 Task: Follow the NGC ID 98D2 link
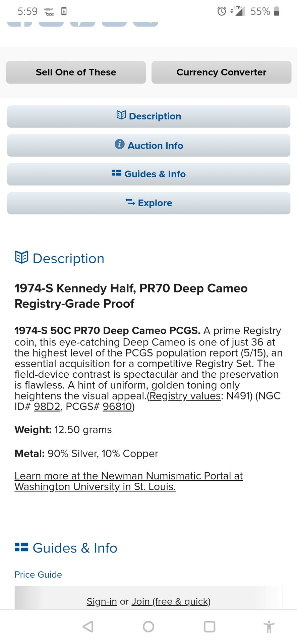click(x=47, y=407)
